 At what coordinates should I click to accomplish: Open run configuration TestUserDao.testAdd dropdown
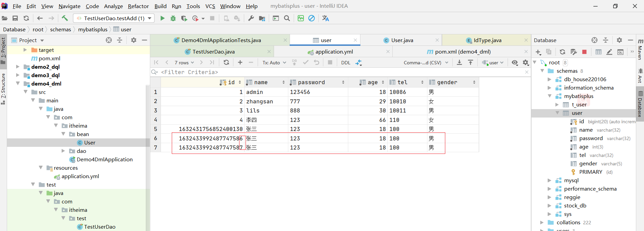click(x=114, y=18)
